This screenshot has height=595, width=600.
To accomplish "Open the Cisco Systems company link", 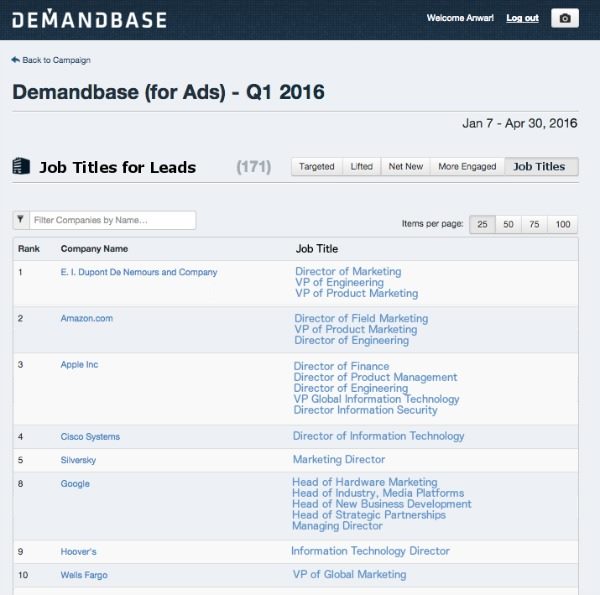I will click(x=90, y=437).
